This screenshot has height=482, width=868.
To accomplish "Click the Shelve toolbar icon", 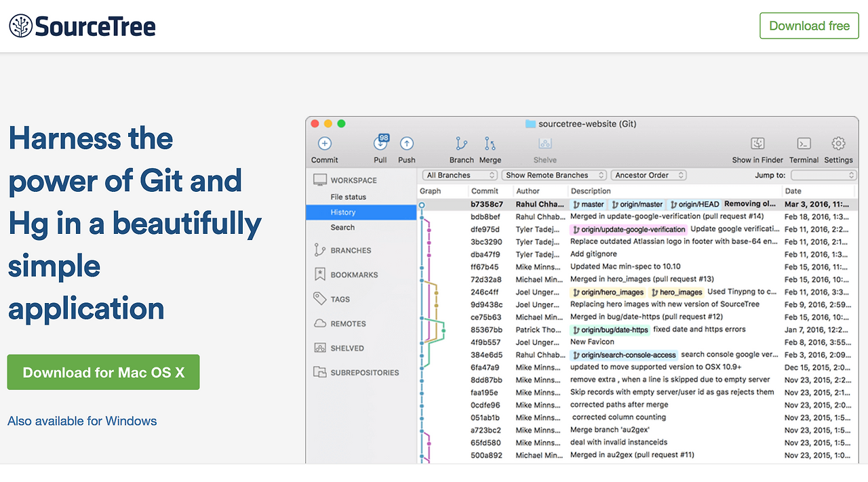I will [x=545, y=144].
